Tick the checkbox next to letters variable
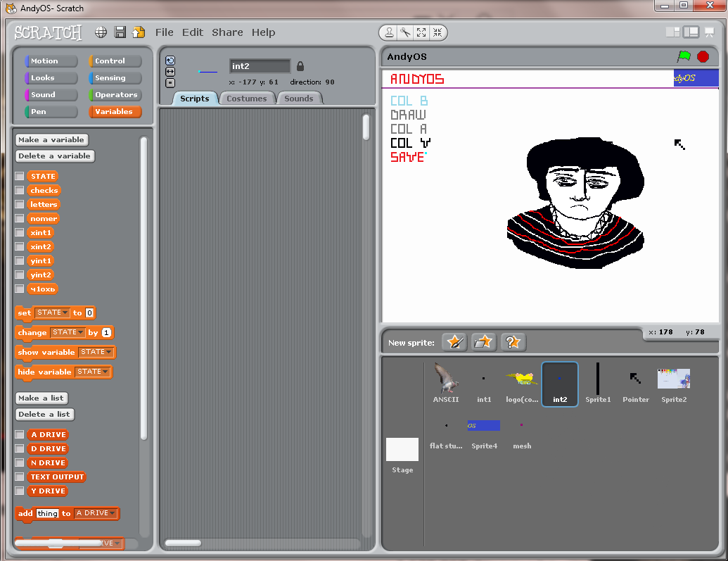The image size is (728, 561). [20, 205]
